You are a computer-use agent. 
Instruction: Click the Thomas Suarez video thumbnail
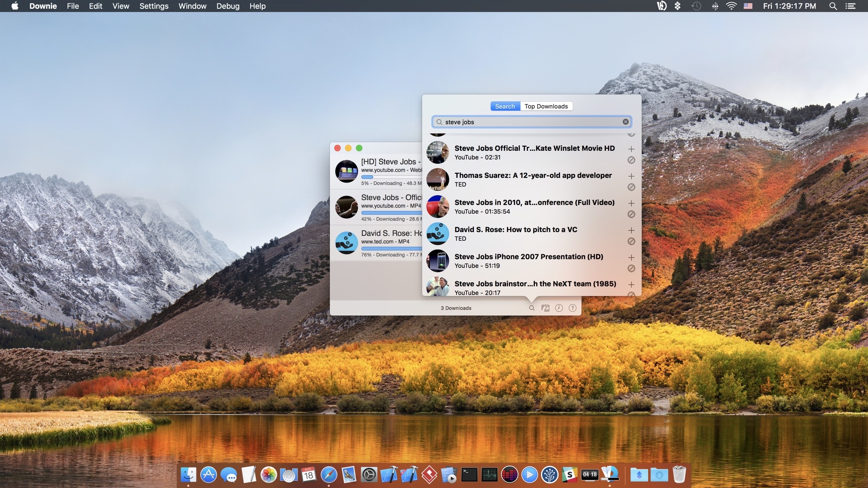437,180
